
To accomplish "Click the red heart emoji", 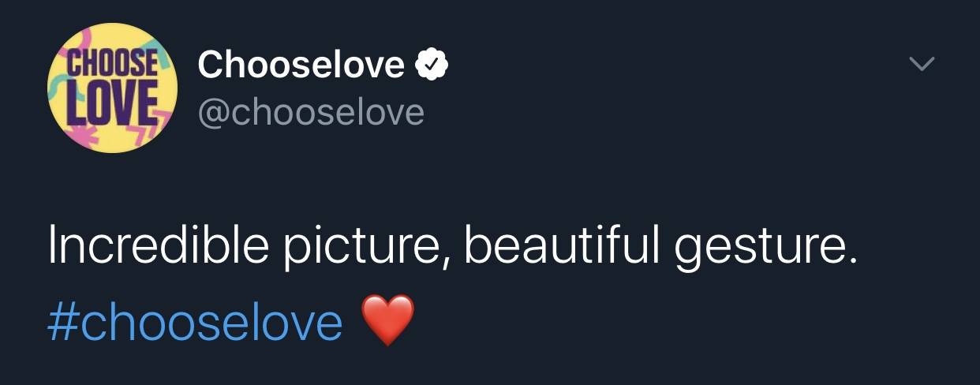I will 387,320.
